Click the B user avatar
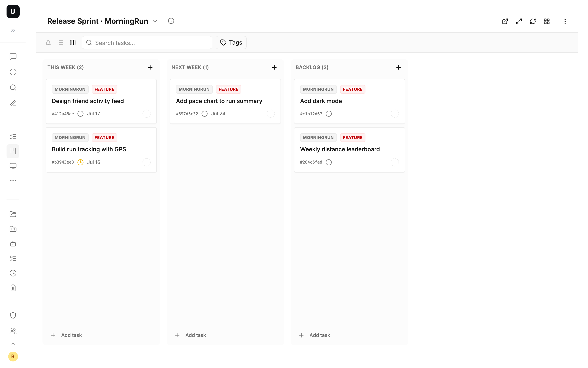This screenshot has width=588, height=368. click(x=13, y=357)
